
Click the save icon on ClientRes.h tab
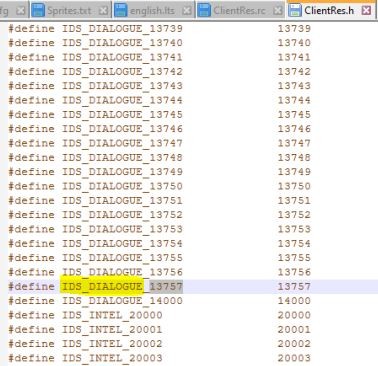(x=295, y=11)
